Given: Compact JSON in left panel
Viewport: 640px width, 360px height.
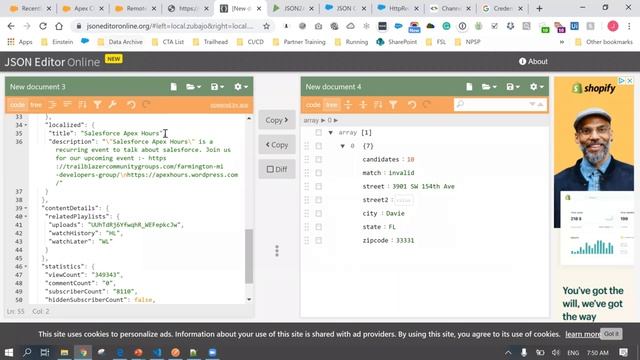Looking at the screenshot, I should tap(67, 105).
